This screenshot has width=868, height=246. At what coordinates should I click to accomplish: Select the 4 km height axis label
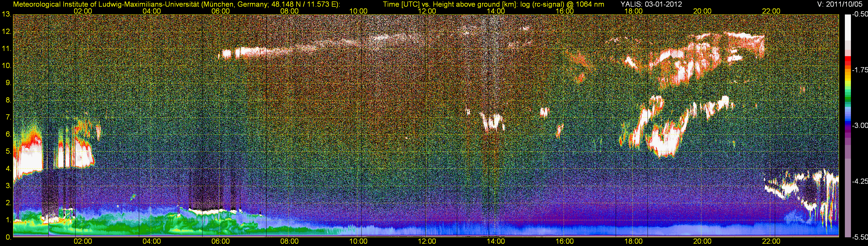[x=8, y=169]
